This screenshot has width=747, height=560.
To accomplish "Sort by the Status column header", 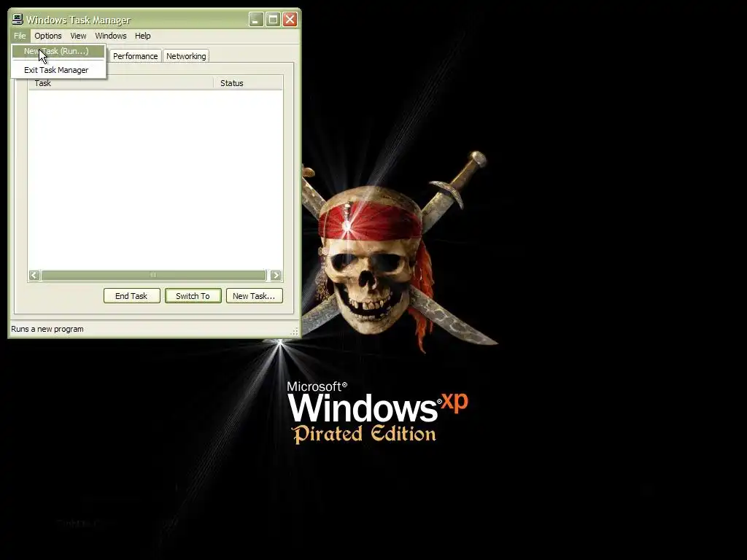I will pos(248,83).
